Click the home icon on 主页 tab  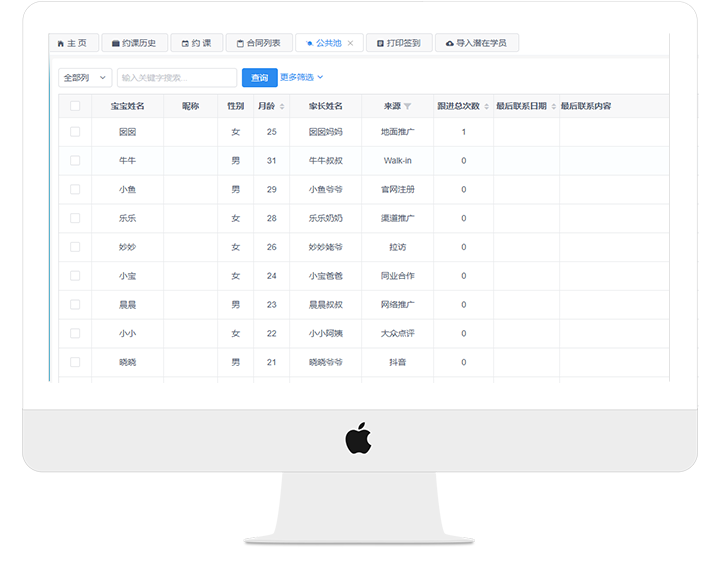(x=61, y=44)
